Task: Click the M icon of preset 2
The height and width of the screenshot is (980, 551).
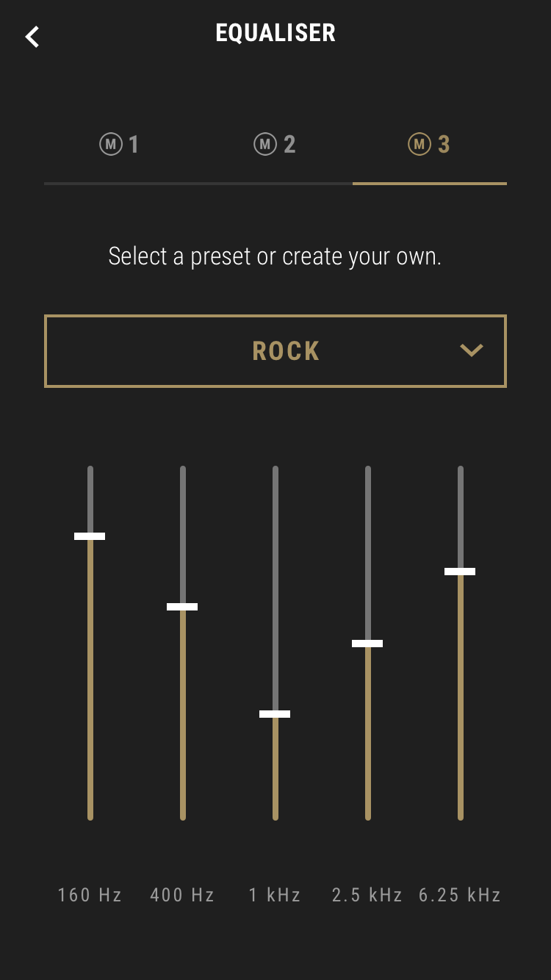Action: (x=264, y=144)
